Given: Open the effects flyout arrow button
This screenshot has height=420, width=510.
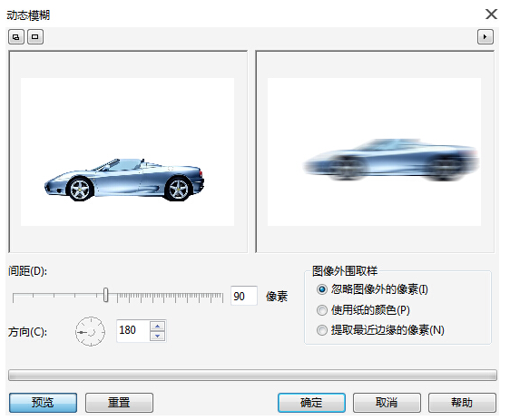Looking at the screenshot, I should point(485,36).
